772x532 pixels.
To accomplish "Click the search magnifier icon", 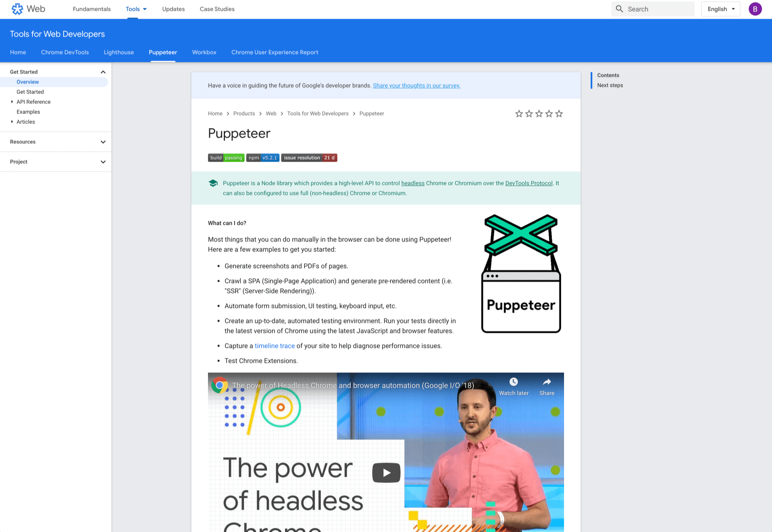I will (619, 9).
